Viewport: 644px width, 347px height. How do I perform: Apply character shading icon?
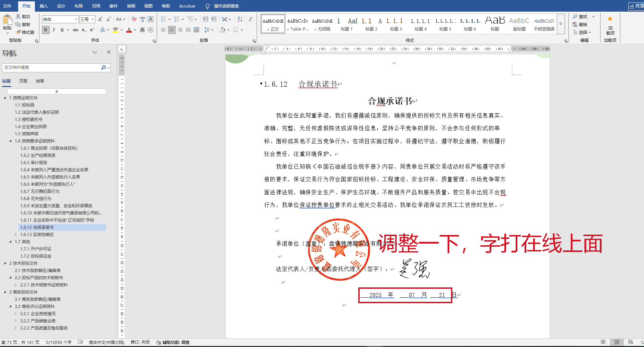point(142,30)
